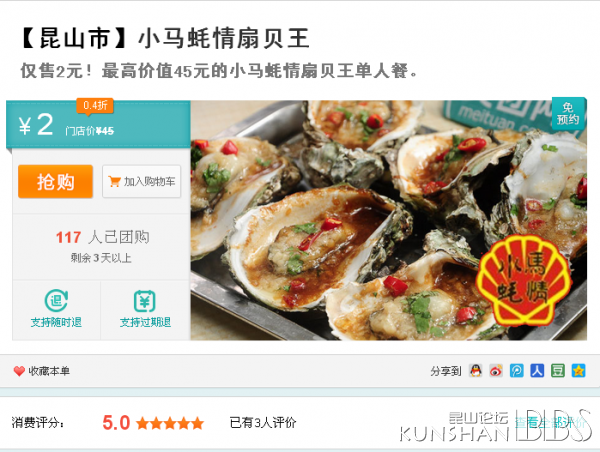Click the orange 抢购 buy button
The width and height of the screenshot is (600, 452).
[55, 181]
